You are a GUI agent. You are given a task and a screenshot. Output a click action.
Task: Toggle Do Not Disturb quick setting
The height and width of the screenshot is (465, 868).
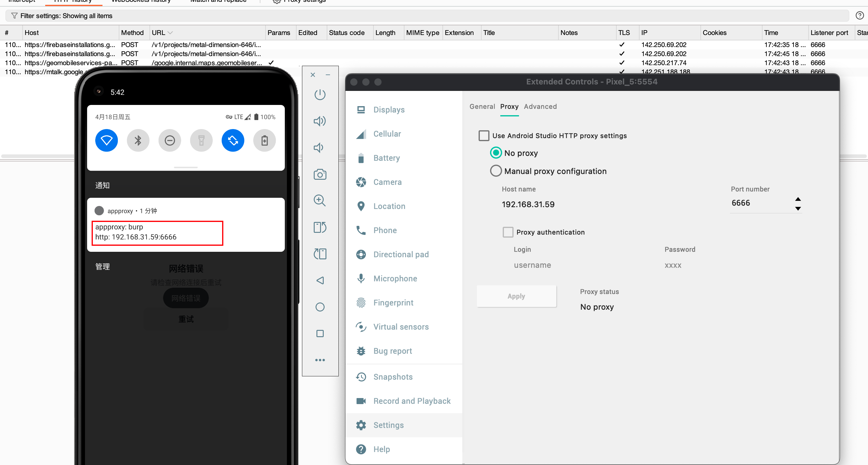(x=170, y=140)
